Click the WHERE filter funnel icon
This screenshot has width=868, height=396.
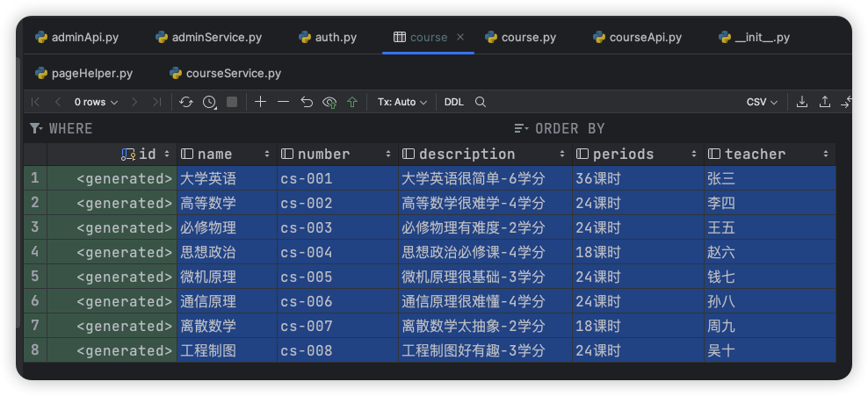(x=36, y=128)
